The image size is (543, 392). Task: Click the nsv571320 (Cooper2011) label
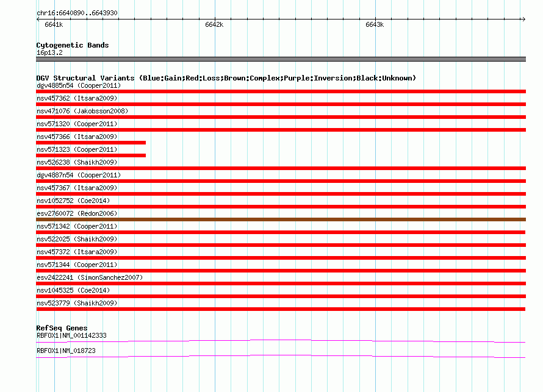77,124
